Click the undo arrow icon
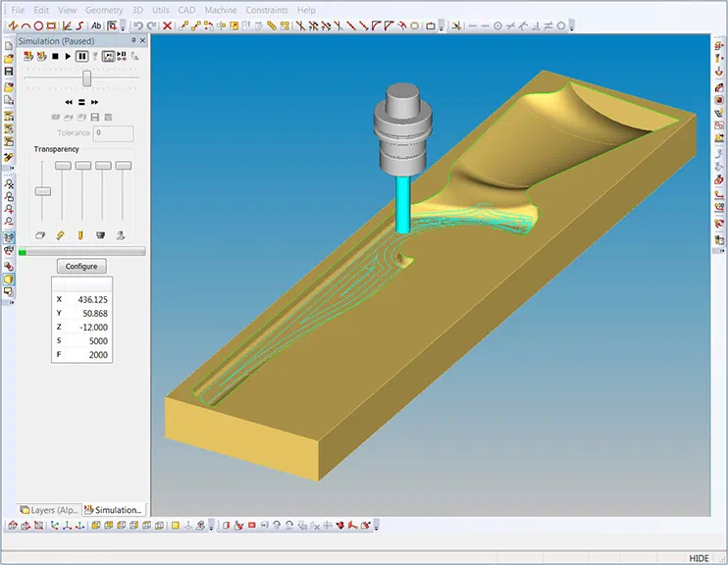Image resolution: width=728 pixels, height=565 pixels. [x=138, y=26]
